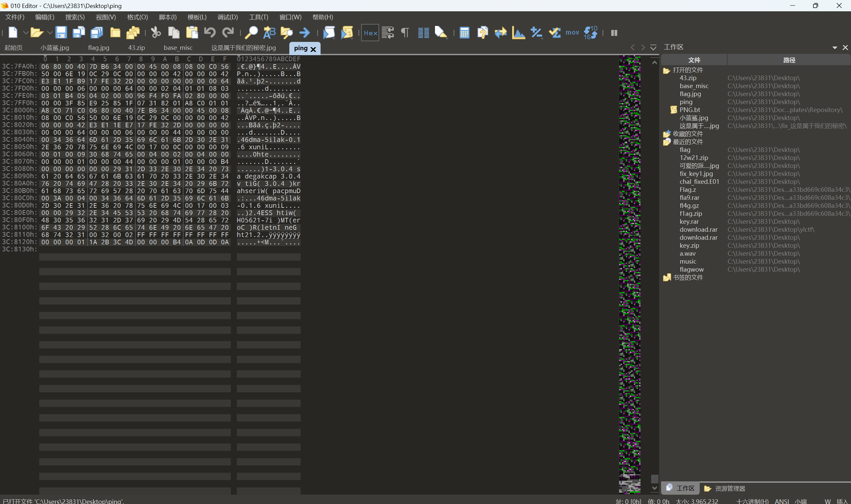
Task: Toggle the column mode icon
Action: coord(423,33)
